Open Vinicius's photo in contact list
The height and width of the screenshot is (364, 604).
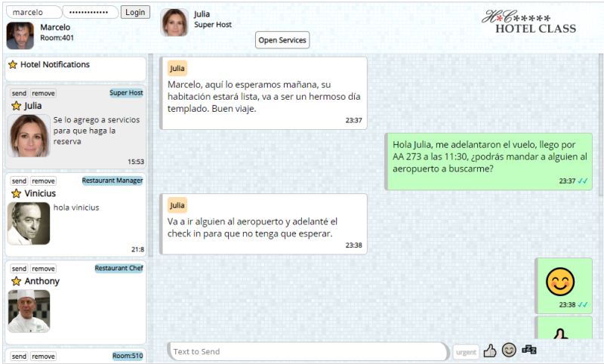click(29, 224)
